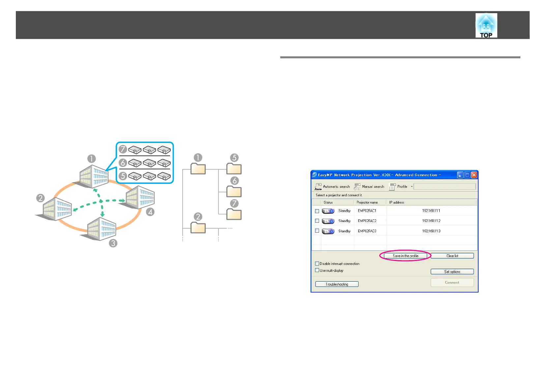The width and height of the screenshot is (555, 392).
Task: Click first projector in callout row 7
Action: coord(135,150)
